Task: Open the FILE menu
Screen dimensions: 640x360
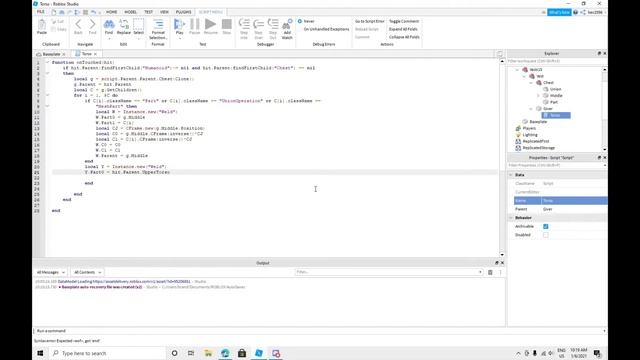Action: pos(41,12)
